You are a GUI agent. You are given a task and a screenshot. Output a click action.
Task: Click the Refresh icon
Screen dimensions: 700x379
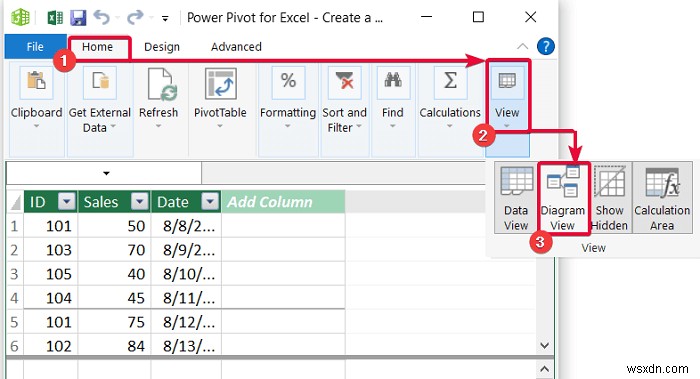tap(162, 84)
